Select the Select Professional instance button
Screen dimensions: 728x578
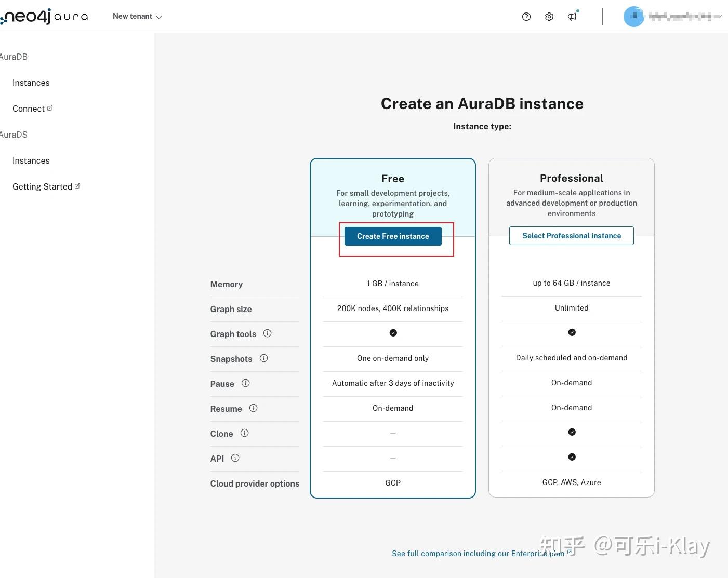click(571, 235)
